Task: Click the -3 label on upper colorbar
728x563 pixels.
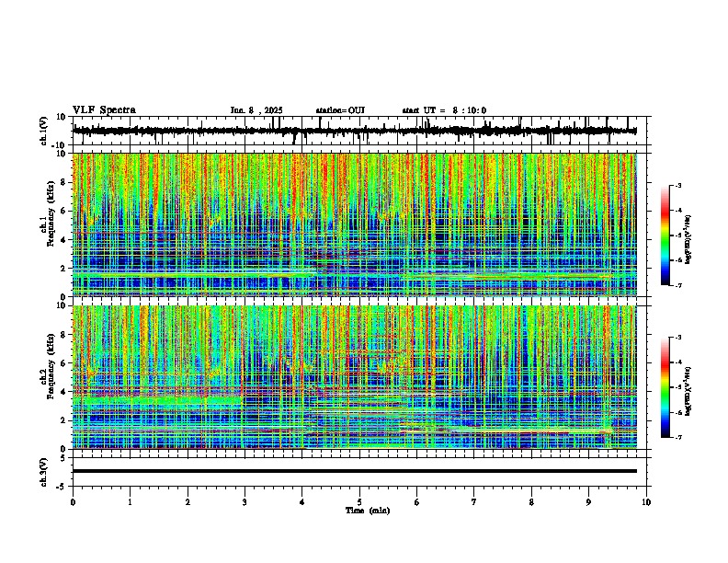Action: pos(677,186)
